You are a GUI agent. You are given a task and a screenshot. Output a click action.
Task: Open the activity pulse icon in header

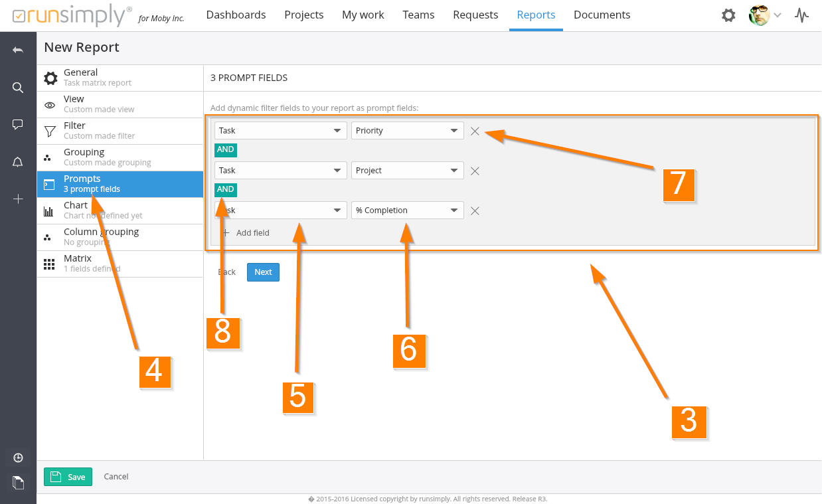coord(802,15)
